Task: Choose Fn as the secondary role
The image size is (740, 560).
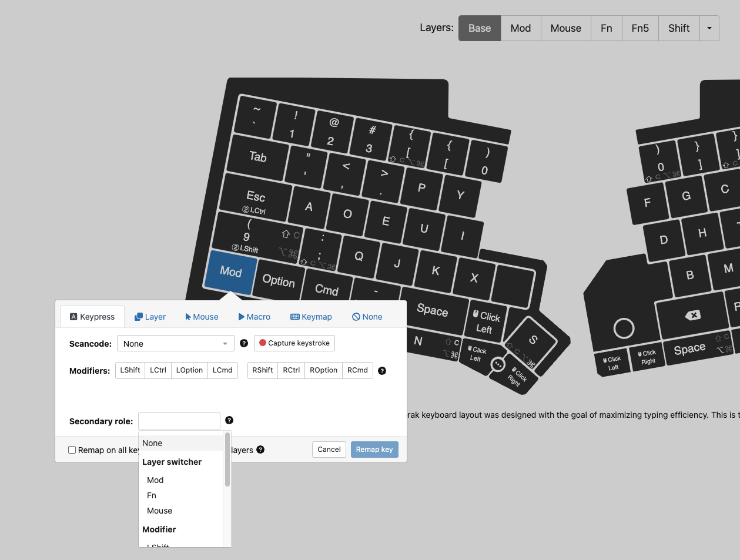Action: point(151,495)
